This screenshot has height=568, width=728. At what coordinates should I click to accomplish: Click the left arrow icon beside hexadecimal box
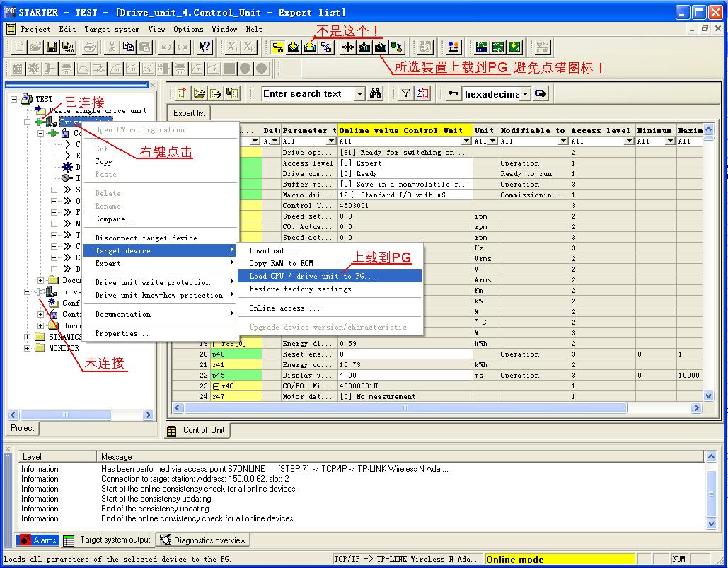pyautogui.click(x=453, y=94)
